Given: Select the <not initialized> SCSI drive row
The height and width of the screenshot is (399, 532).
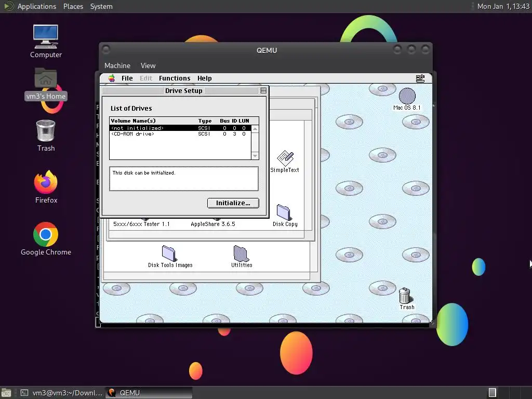Looking at the screenshot, I should 180,128.
